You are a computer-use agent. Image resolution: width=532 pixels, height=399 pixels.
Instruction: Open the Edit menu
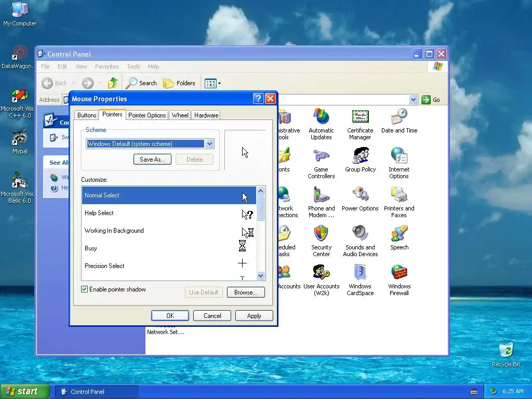click(x=62, y=66)
